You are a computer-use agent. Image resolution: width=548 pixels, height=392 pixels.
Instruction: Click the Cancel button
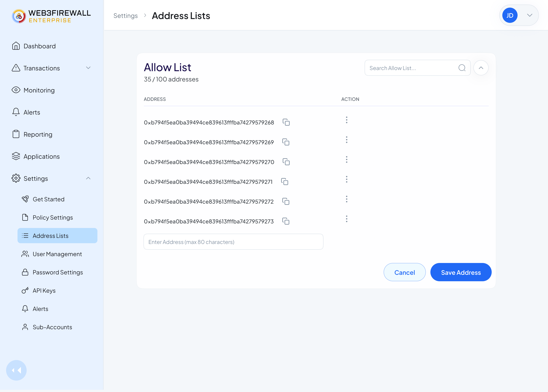pos(405,272)
